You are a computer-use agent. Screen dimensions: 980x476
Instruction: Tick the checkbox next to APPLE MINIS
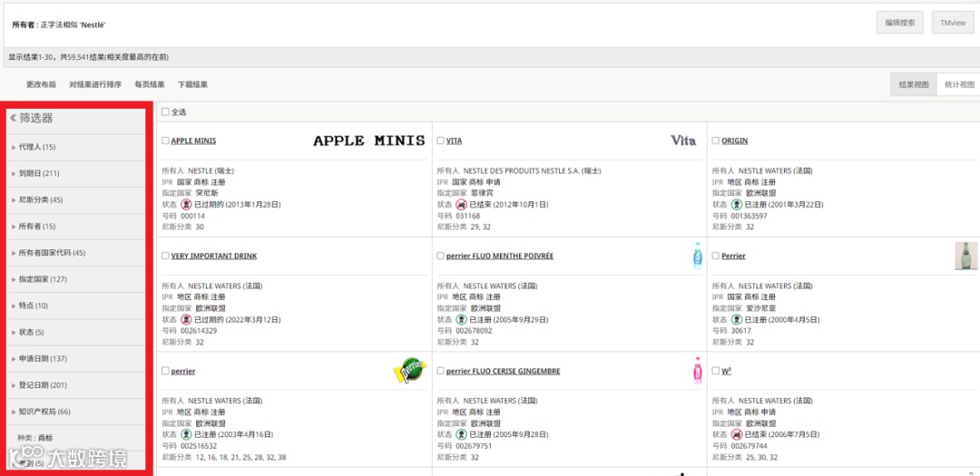point(165,141)
